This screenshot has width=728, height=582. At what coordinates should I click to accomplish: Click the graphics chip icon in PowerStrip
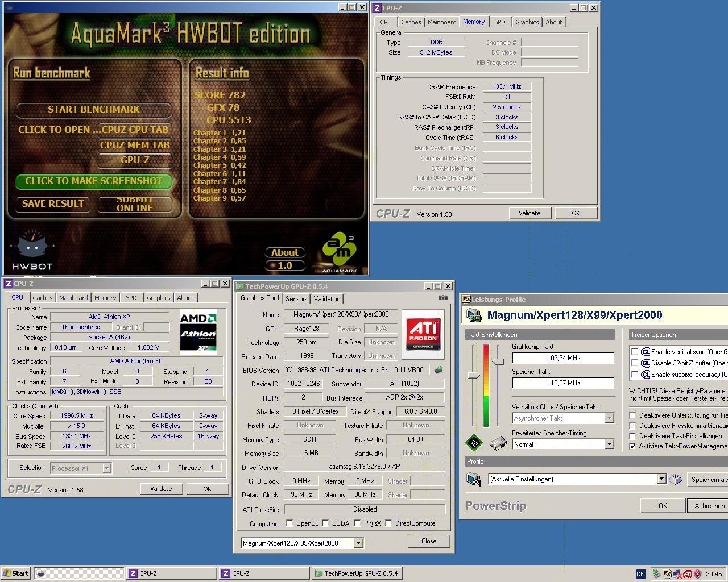point(474,442)
